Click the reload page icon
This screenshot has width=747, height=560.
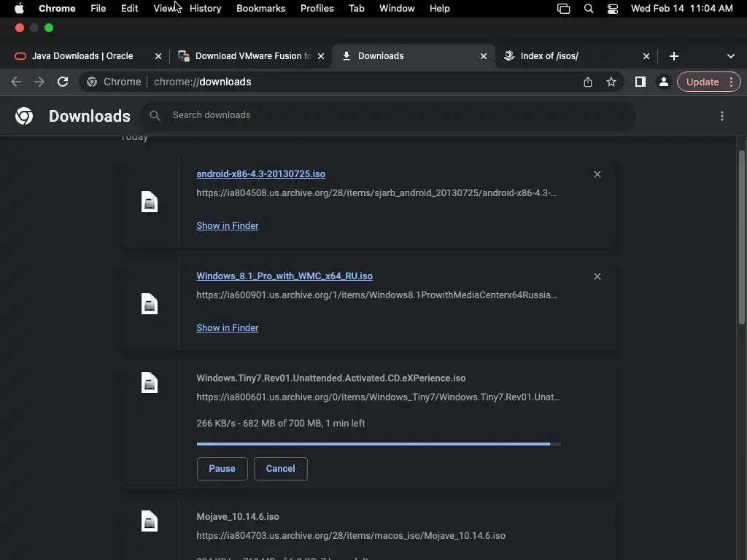click(63, 82)
